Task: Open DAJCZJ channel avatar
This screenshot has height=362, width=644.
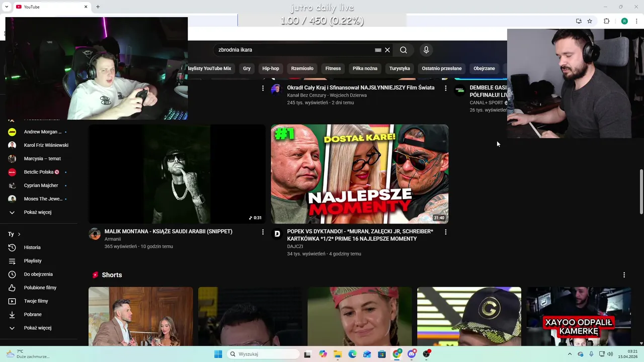Action: point(277,234)
